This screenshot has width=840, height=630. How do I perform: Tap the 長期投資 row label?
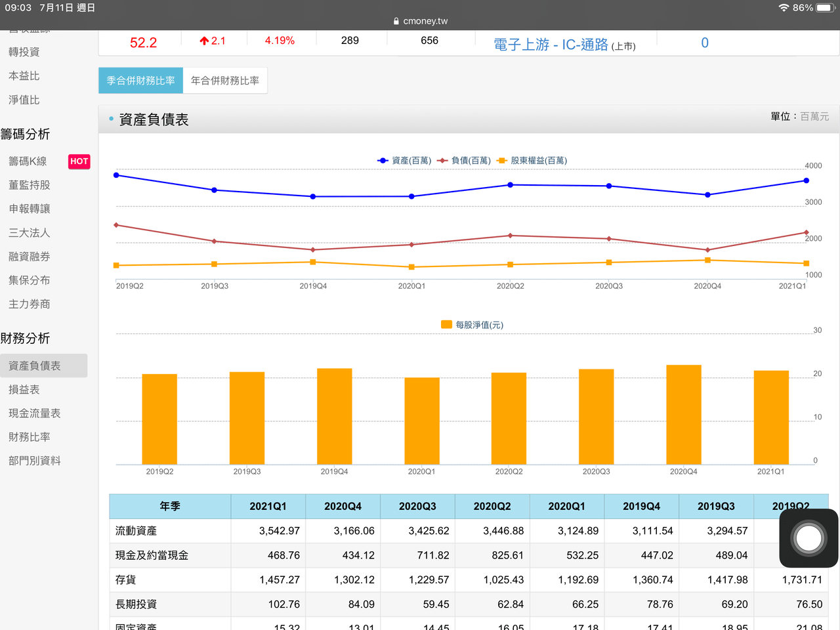(x=136, y=604)
